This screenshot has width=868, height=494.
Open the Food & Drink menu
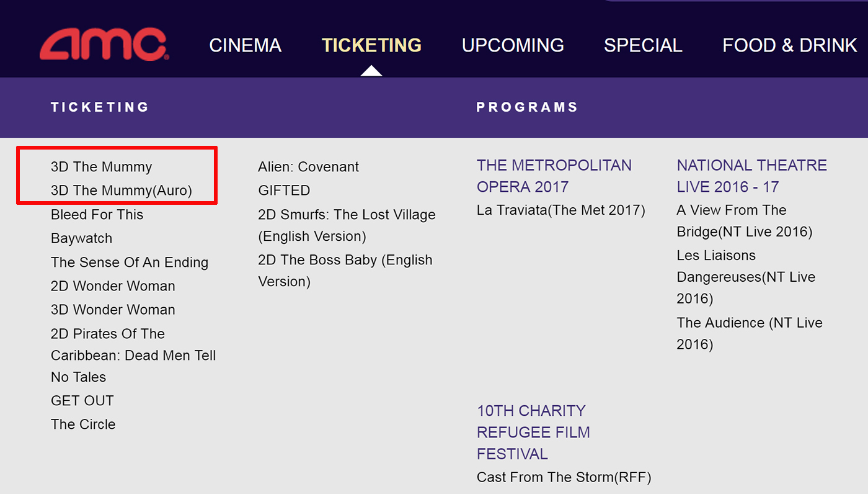789,45
